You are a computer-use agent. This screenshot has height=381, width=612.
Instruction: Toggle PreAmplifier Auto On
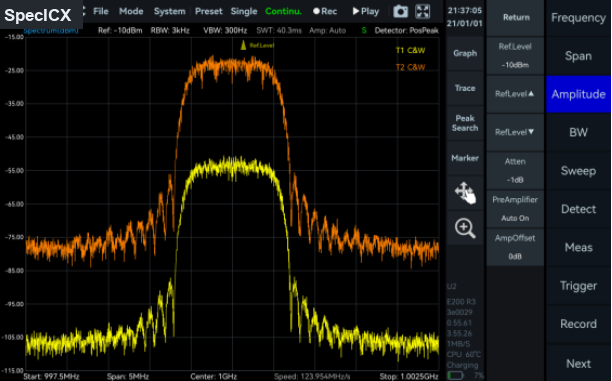pyautogui.click(x=515, y=209)
